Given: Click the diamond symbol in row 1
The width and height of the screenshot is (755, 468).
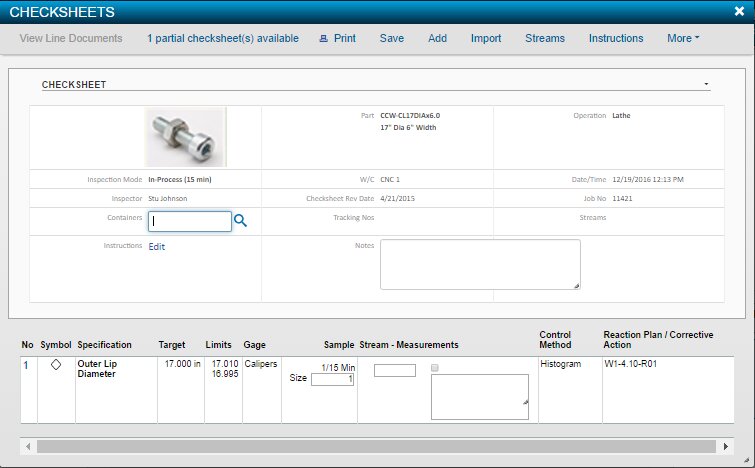Looking at the screenshot, I should click(56, 365).
